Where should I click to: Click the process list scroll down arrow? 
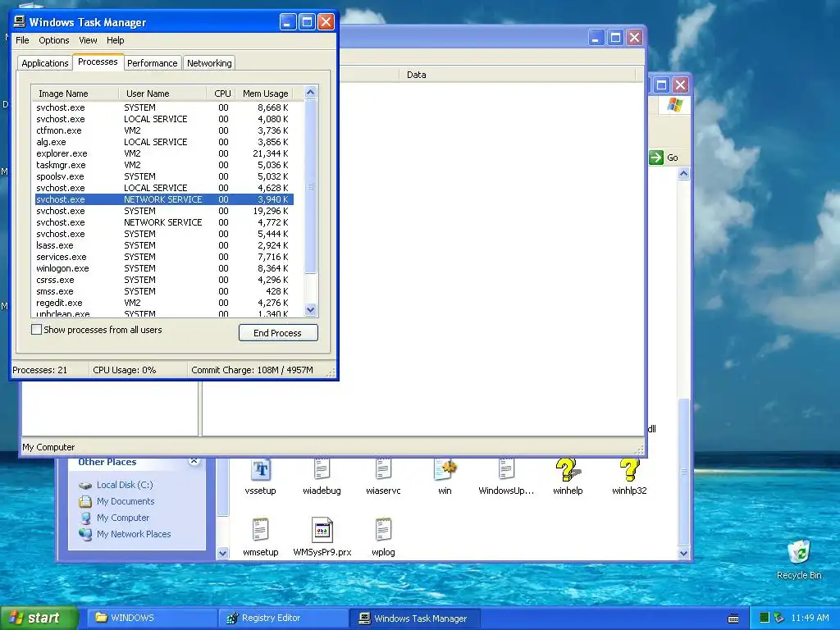(x=311, y=309)
